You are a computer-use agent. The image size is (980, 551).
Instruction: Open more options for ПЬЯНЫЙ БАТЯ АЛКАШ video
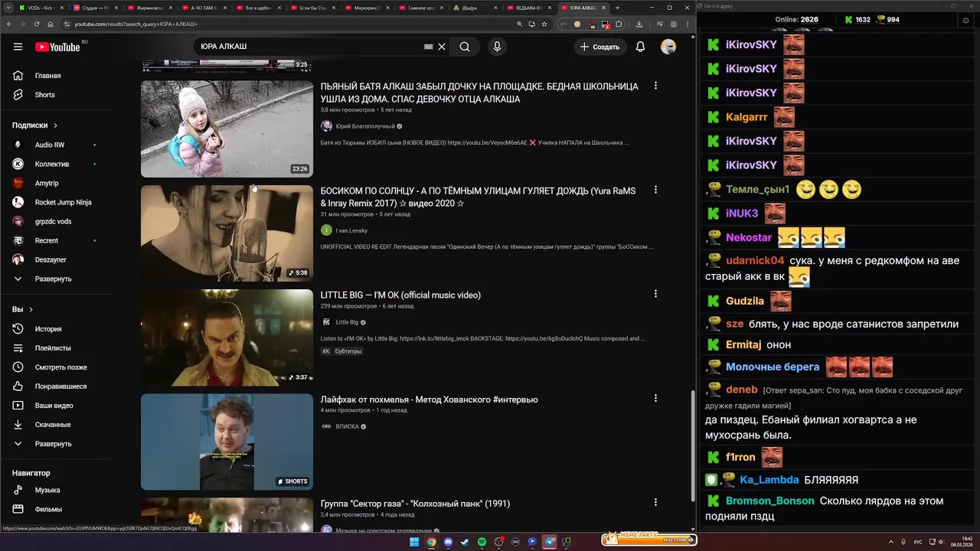click(655, 86)
